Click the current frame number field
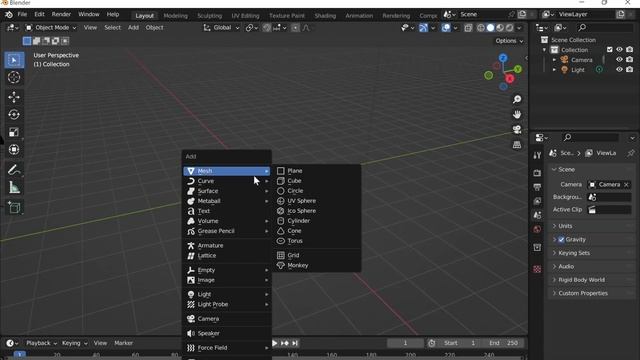This screenshot has height=360, width=640. click(x=405, y=343)
